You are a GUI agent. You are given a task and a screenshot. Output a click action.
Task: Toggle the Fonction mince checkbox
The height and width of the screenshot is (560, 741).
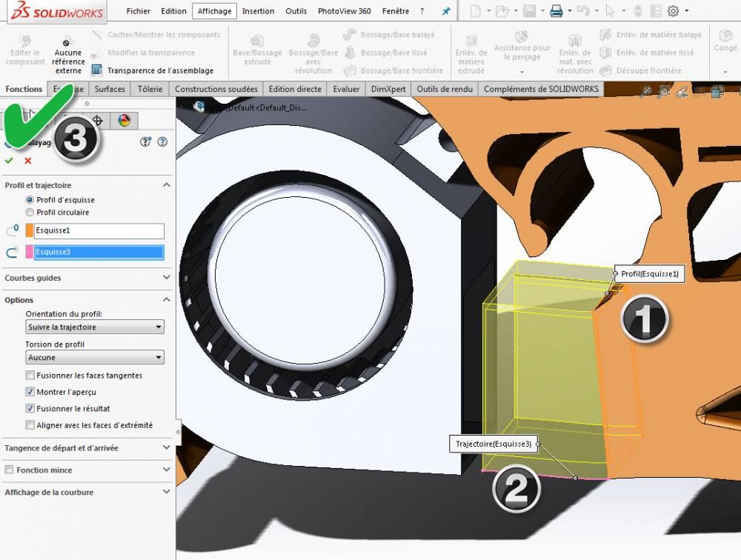(10, 470)
